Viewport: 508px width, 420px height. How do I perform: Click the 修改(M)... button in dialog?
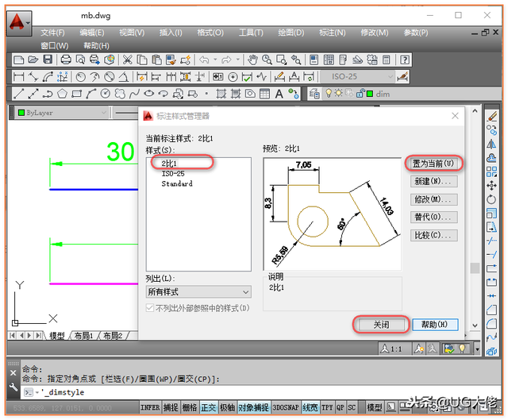coord(433,199)
